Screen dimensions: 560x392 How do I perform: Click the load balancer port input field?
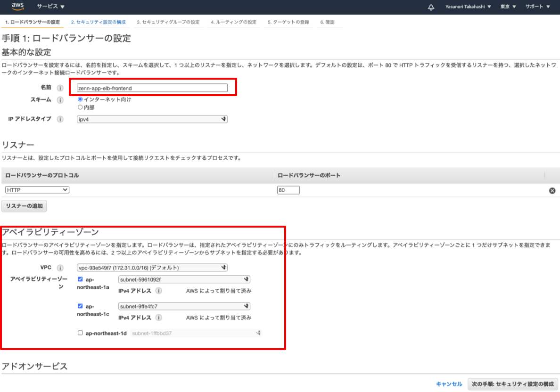(288, 189)
